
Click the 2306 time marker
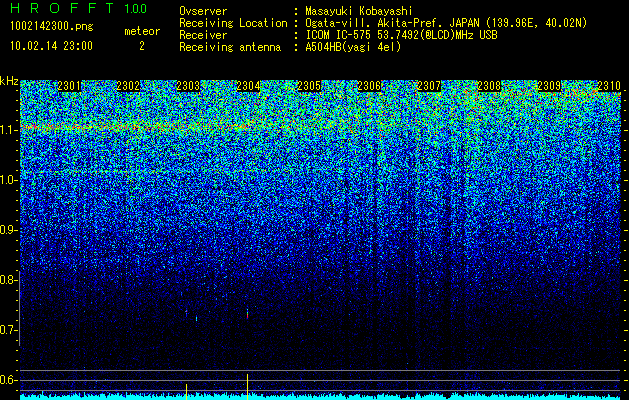click(369, 86)
